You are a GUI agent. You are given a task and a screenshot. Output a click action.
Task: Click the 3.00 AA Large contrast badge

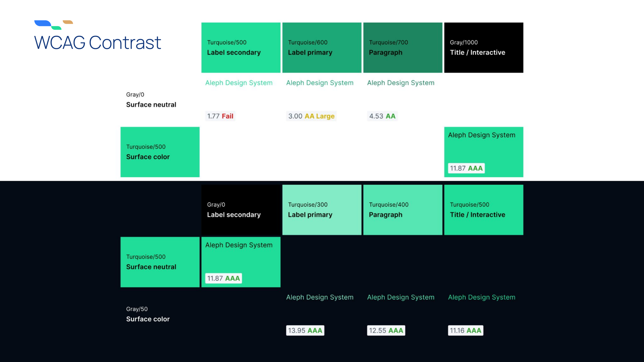click(x=311, y=116)
